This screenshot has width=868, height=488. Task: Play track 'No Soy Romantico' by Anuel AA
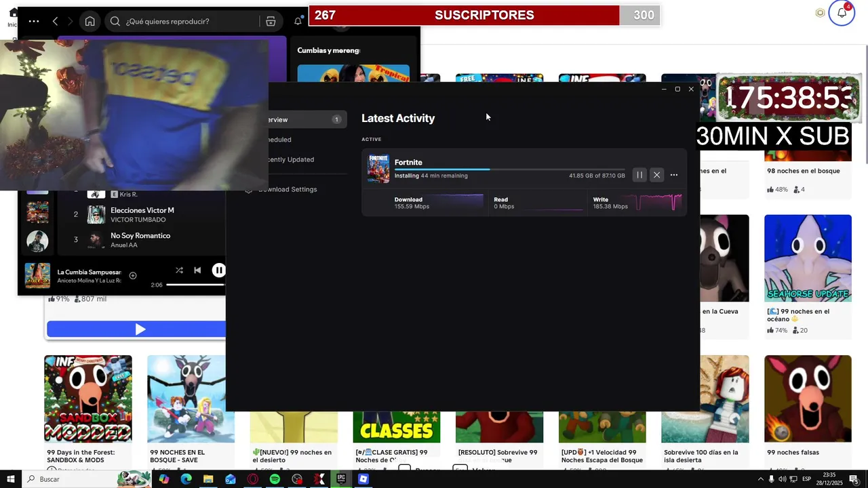pos(140,235)
